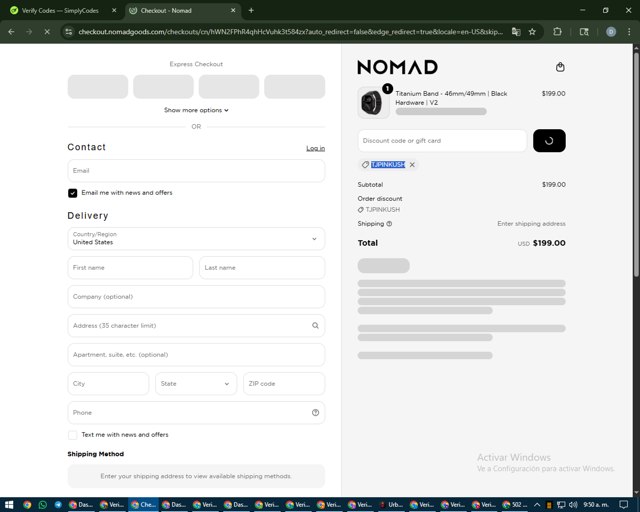Click the Phone number field
This screenshot has height=512, width=640.
pos(196,412)
